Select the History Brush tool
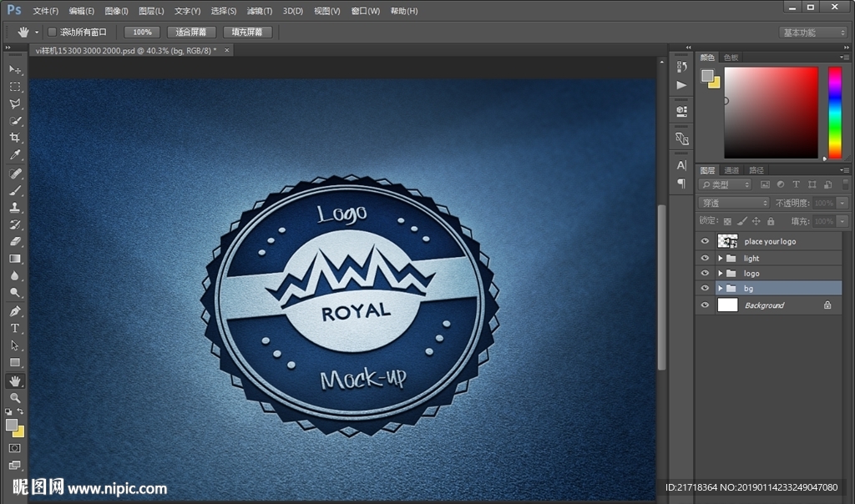 click(x=15, y=224)
